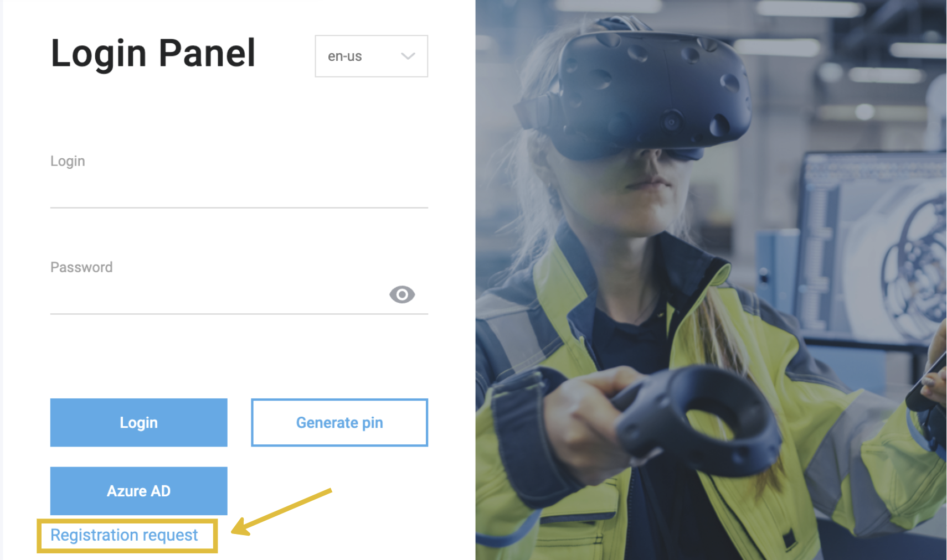
Task: Click the VR hand controller in the photo
Action: click(x=698, y=421)
